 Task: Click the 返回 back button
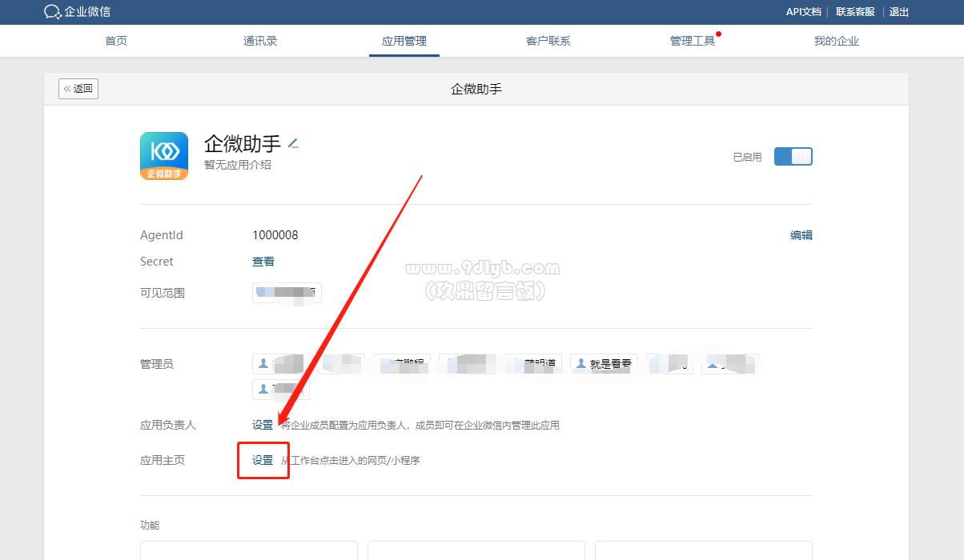click(78, 89)
